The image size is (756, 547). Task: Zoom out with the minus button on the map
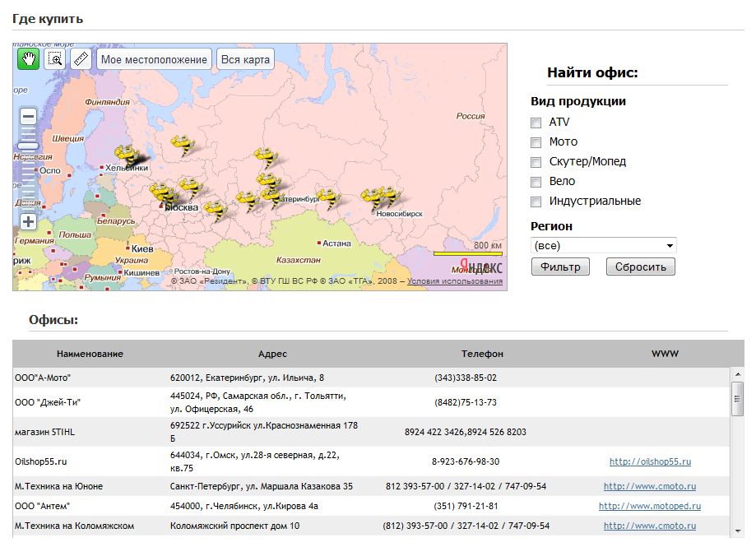tap(27, 116)
